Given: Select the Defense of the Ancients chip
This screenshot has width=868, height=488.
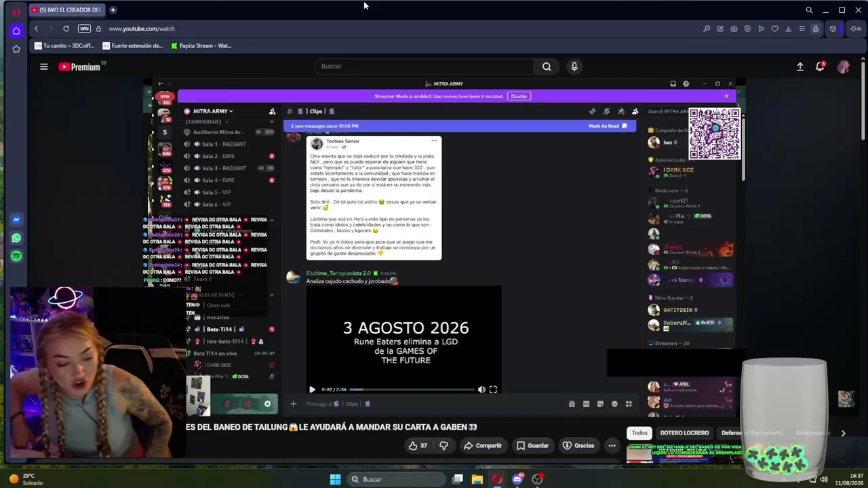Looking at the screenshot, I should pos(751,433).
